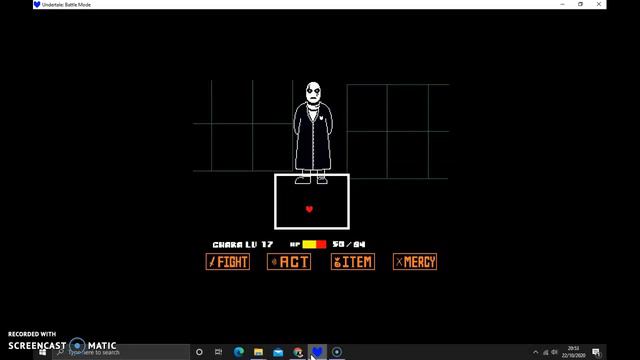Click the red heart soul
The width and height of the screenshot is (640, 360).
tap(309, 209)
